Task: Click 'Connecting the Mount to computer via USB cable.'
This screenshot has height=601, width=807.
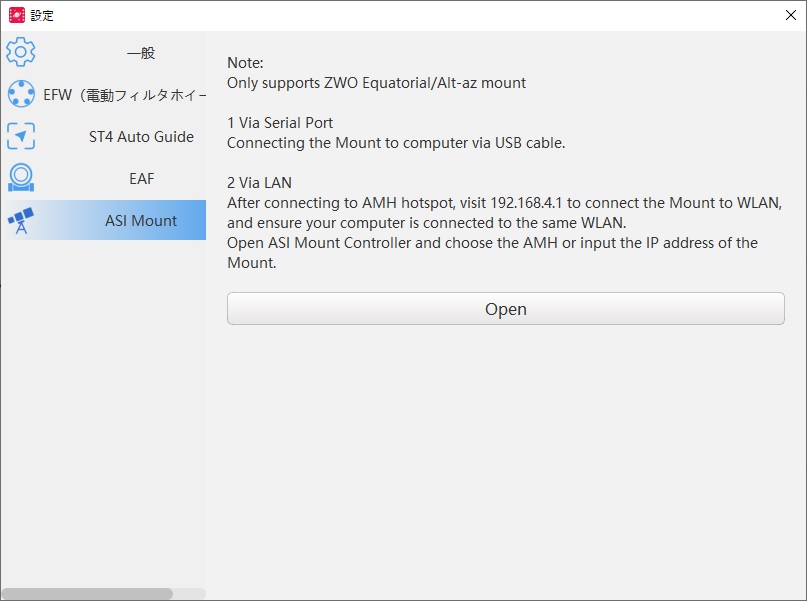Action: (396, 143)
